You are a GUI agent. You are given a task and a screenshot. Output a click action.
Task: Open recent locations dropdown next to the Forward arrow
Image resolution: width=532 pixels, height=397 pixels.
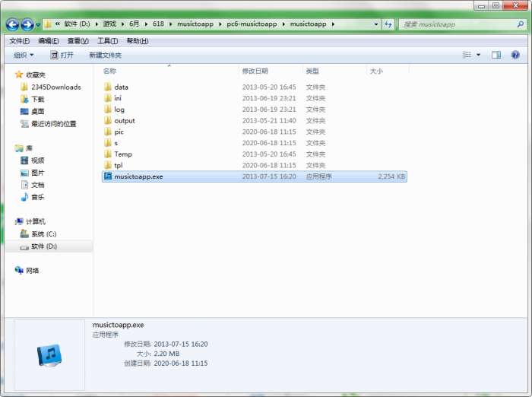[38, 25]
